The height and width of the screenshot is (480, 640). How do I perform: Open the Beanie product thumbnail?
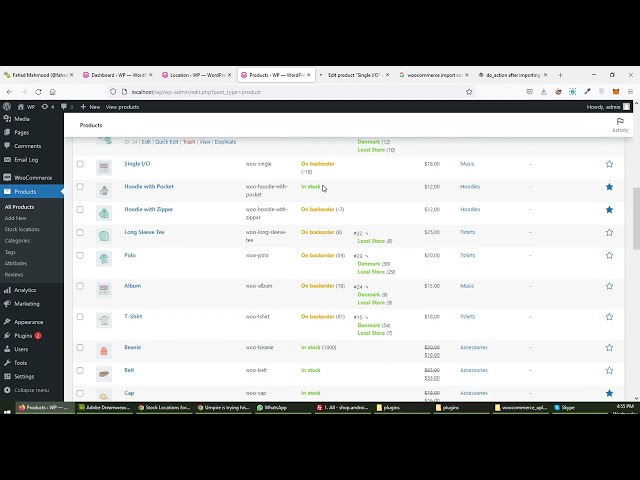tap(104, 351)
